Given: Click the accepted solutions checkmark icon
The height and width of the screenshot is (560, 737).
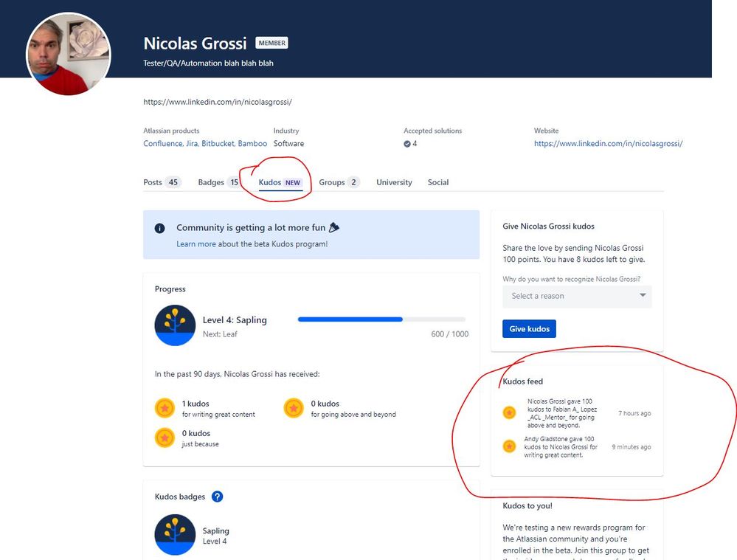Looking at the screenshot, I should click(407, 144).
